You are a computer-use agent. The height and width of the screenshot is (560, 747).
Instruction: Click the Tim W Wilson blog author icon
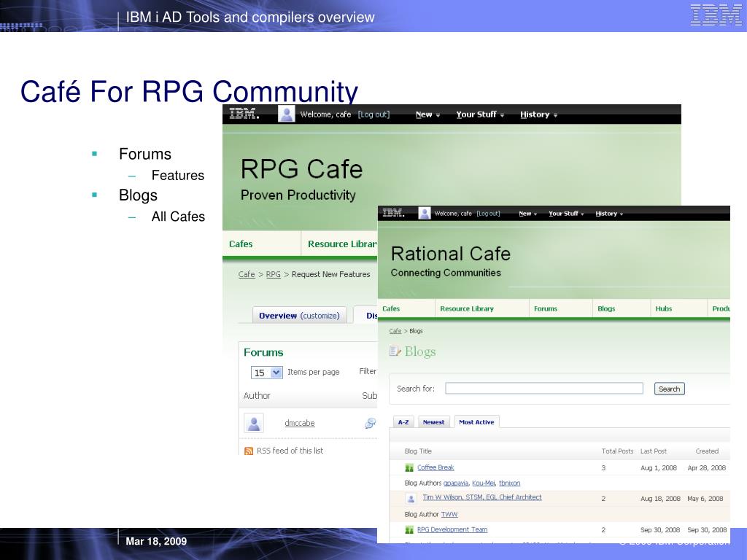pyautogui.click(x=411, y=499)
